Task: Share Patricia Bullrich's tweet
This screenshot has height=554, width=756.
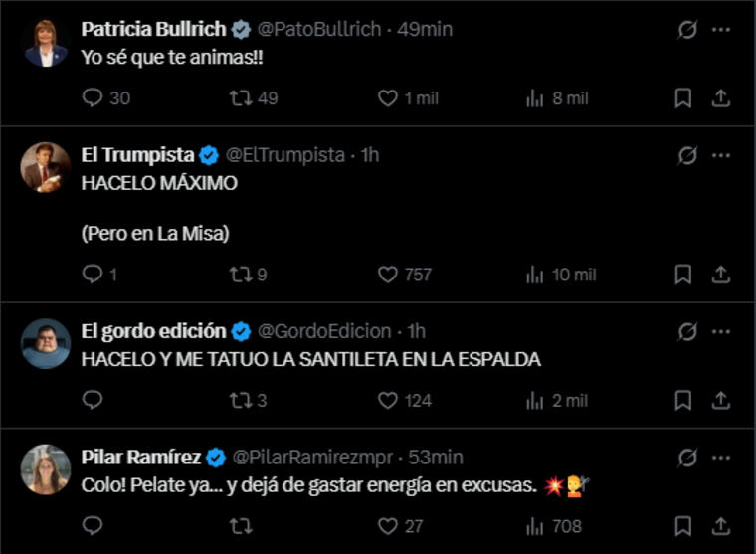Action: point(721,97)
